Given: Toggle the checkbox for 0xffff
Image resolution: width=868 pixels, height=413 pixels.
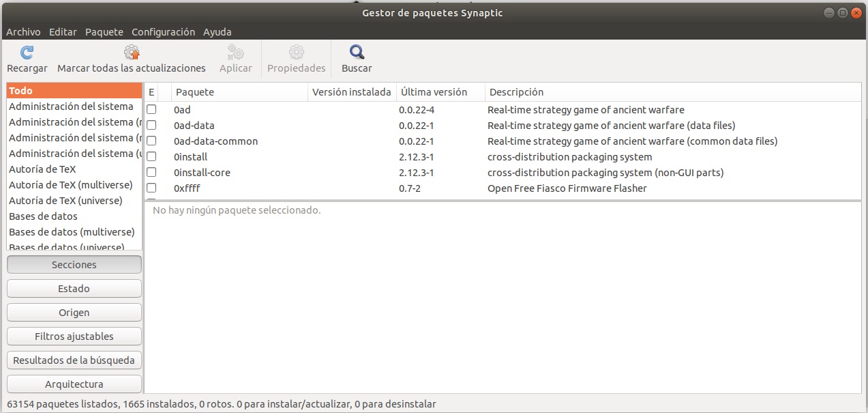Looking at the screenshot, I should (151, 188).
